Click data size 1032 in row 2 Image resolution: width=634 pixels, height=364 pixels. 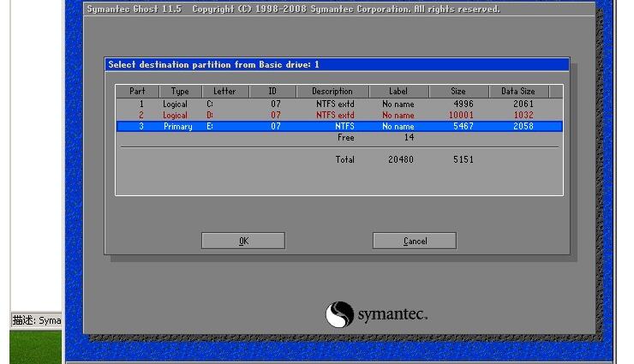(x=523, y=115)
